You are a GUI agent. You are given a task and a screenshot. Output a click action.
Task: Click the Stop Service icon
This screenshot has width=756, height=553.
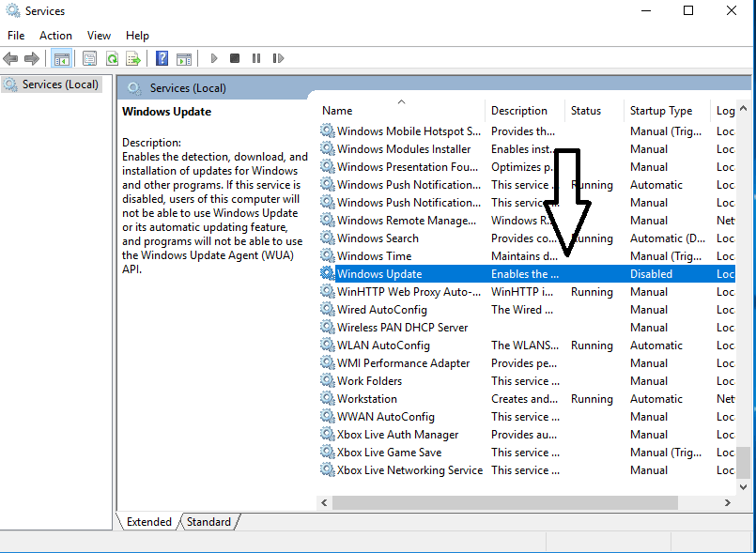point(235,59)
